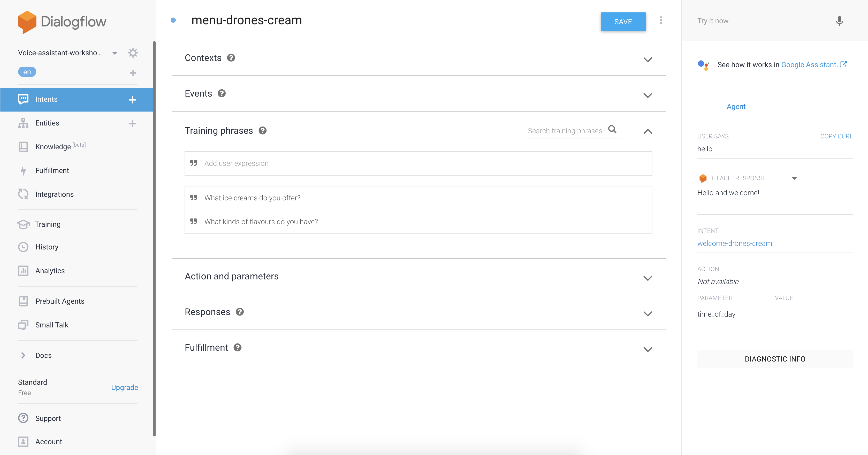Viewport: 868px width, 455px height.
Task: Open the Google Assistant link
Action: 809,65
